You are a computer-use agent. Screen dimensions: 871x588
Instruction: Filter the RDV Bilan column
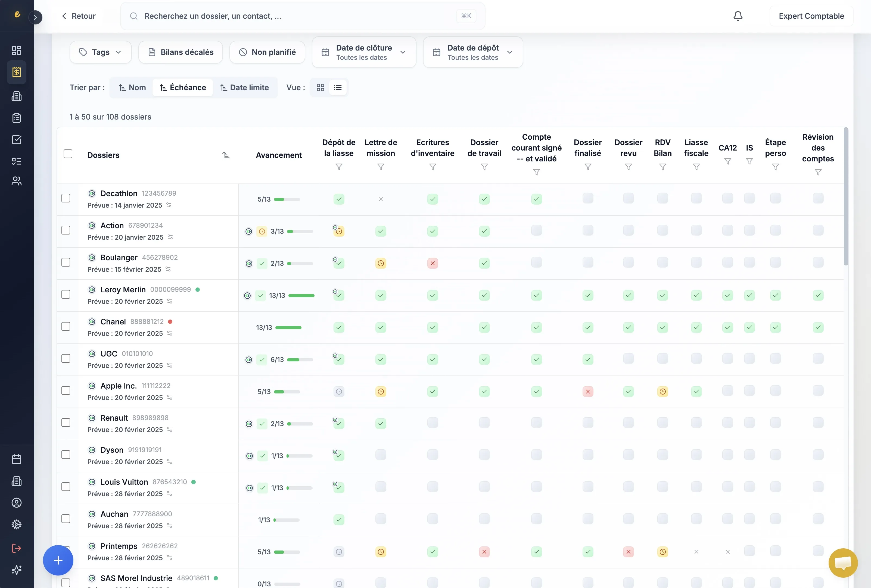(662, 167)
